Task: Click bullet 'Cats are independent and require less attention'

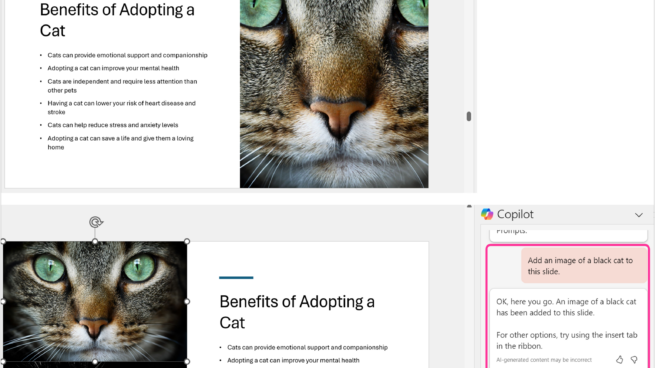Action: tap(122, 86)
